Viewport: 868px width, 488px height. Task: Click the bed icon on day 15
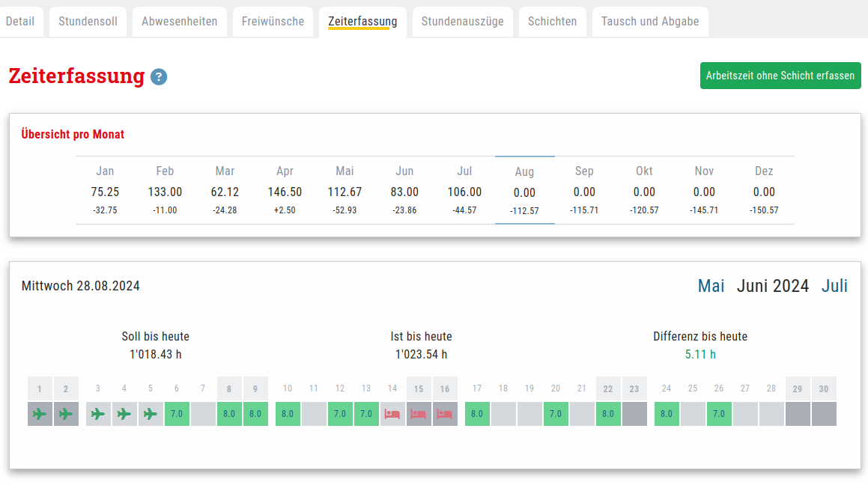[x=419, y=414]
